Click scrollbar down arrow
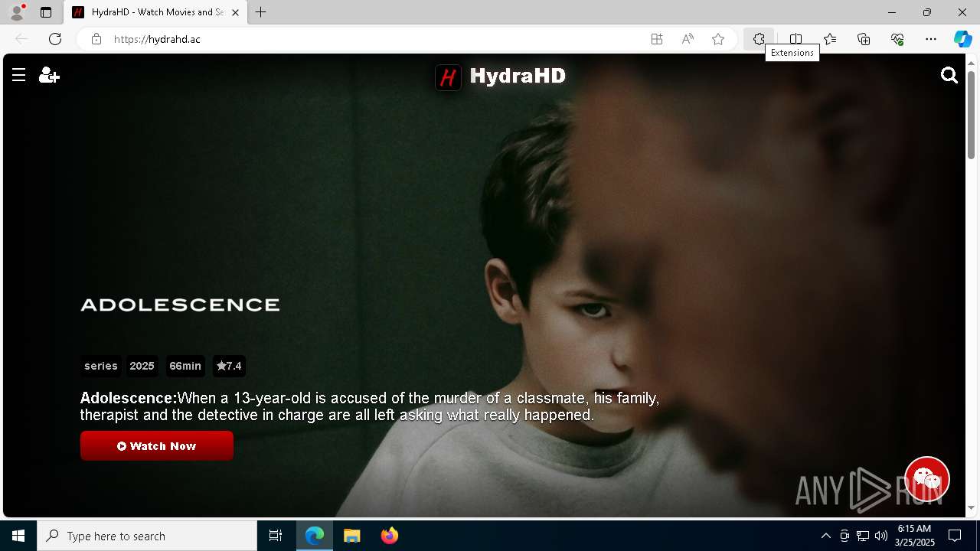The height and width of the screenshot is (551, 980). tap(971, 508)
